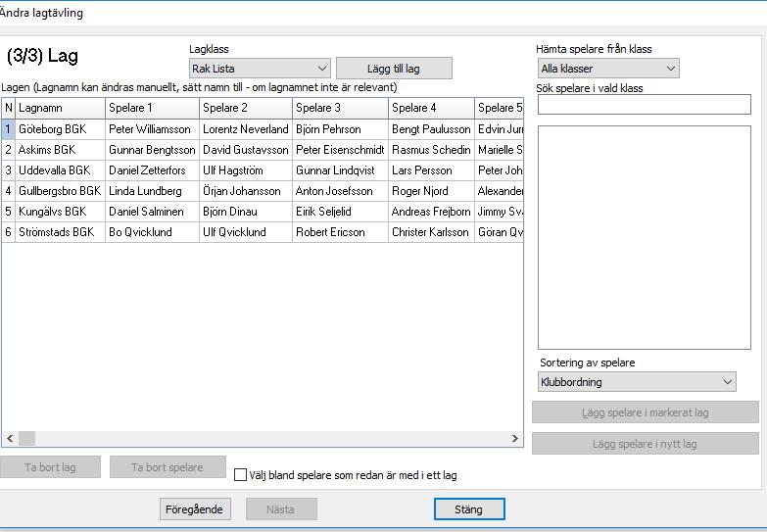This screenshot has height=532, width=767.
Task: Select the Göteborg BGK team name cell
Action: click(60, 129)
